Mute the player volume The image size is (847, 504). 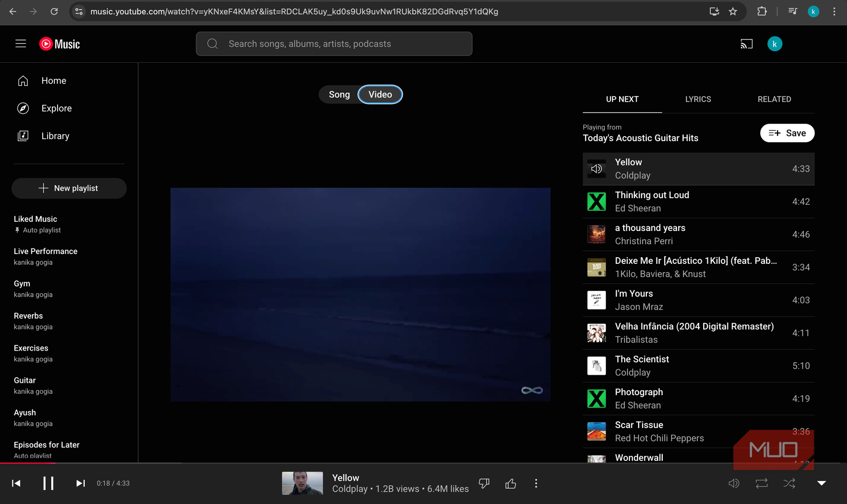tap(734, 483)
